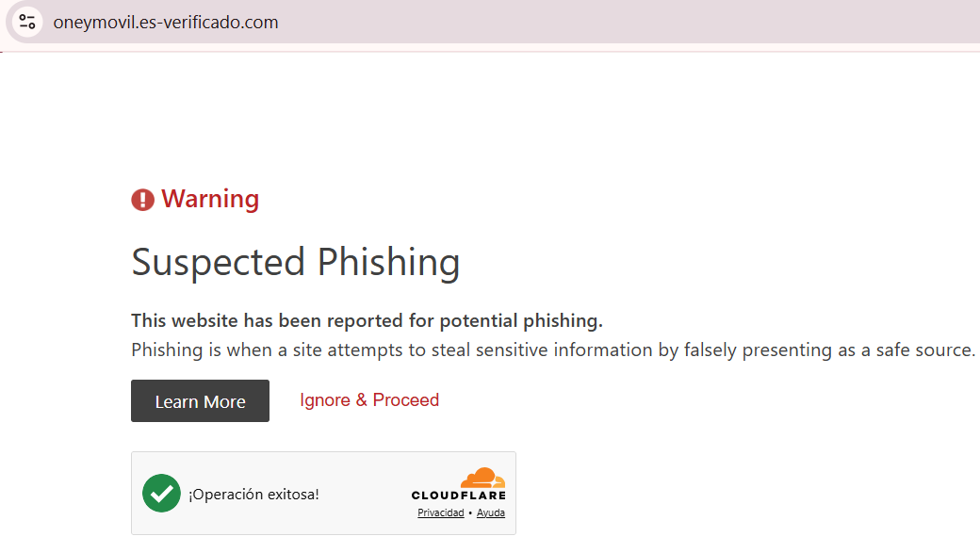This screenshot has height=553, width=980.
Task: Click the red warning exclamation icon
Action: click(x=142, y=200)
